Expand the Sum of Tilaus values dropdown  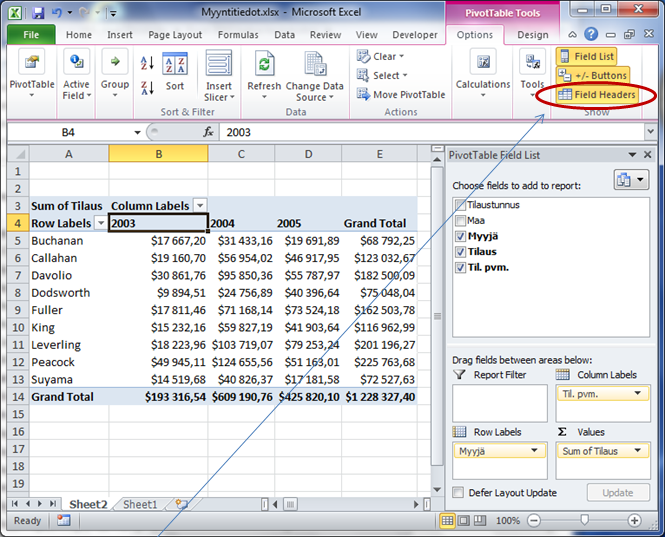tap(638, 451)
